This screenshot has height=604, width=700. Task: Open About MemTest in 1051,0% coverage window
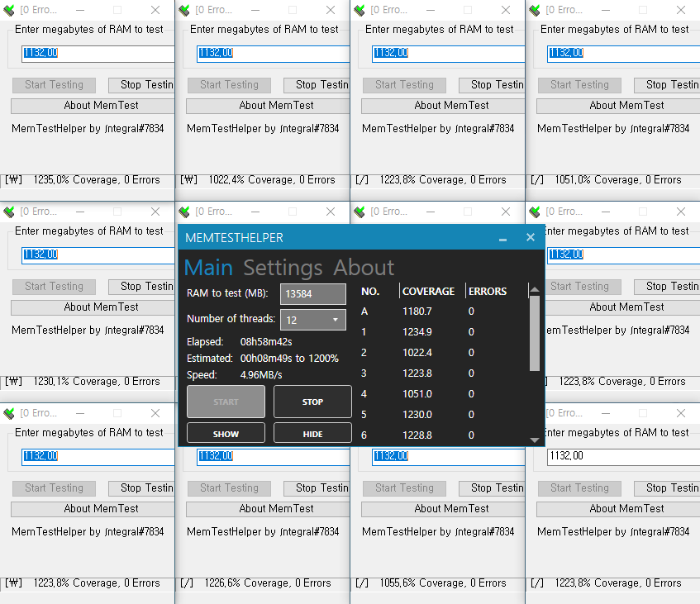(x=618, y=106)
